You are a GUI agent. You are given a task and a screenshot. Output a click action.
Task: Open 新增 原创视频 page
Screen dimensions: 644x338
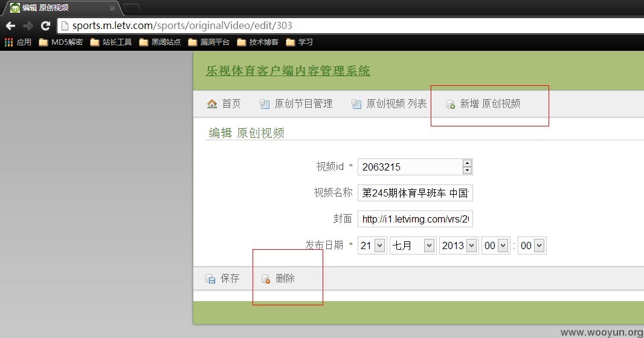pos(483,103)
